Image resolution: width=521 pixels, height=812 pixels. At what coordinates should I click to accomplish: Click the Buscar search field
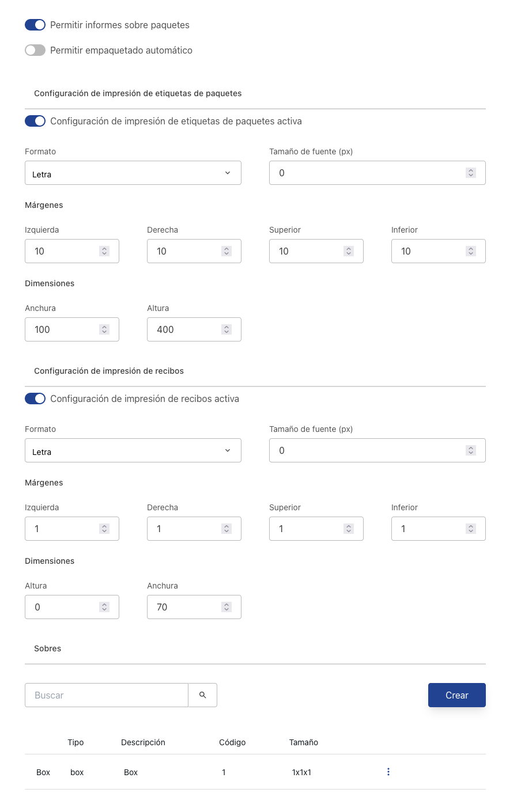(x=107, y=695)
